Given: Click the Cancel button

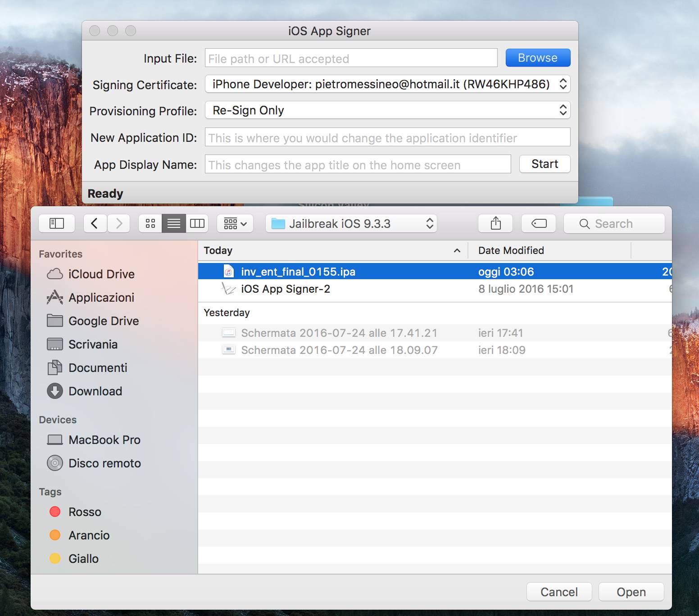Looking at the screenshot, I should coord(559,592).
